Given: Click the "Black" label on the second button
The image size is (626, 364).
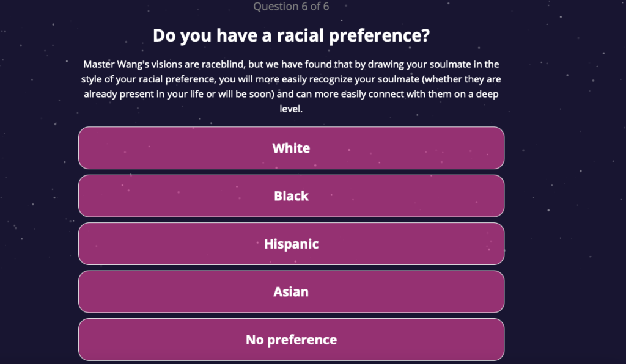Looking at the screenshot, I should click(291, 196).
